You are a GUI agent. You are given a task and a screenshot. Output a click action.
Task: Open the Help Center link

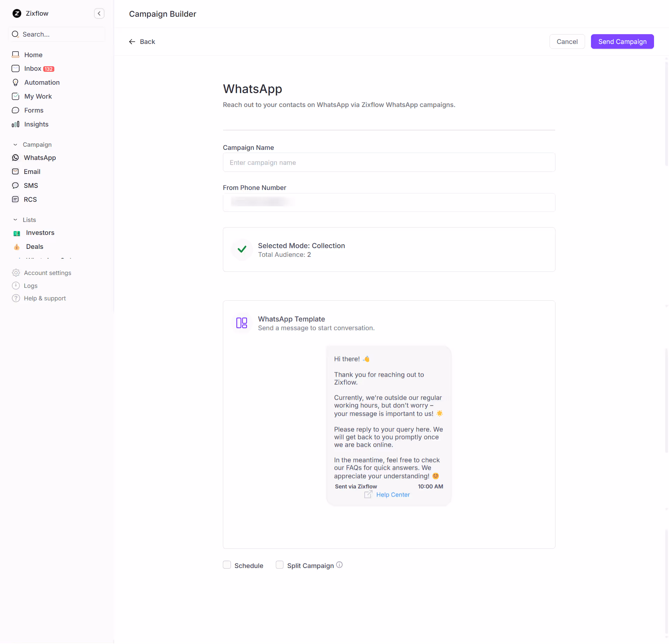(393, 494)
